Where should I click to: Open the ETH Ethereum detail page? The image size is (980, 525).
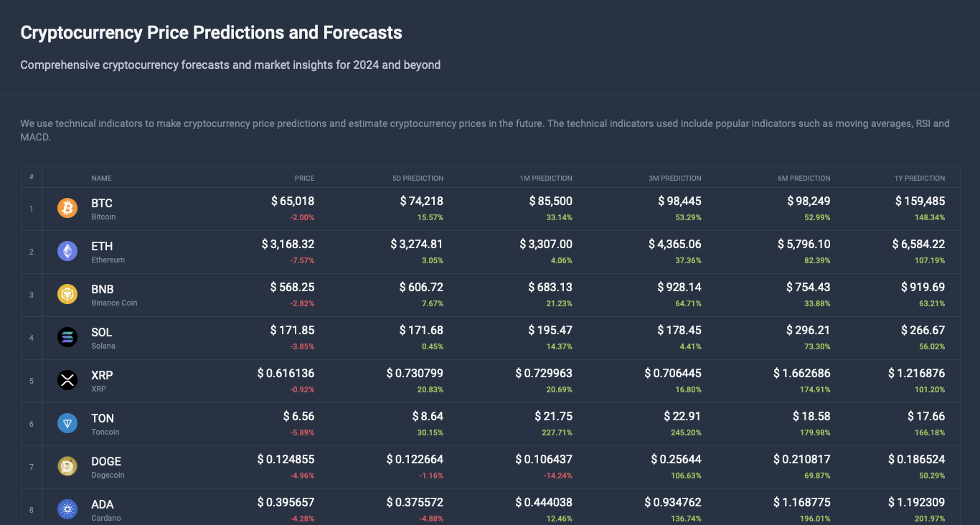[101, 246]
